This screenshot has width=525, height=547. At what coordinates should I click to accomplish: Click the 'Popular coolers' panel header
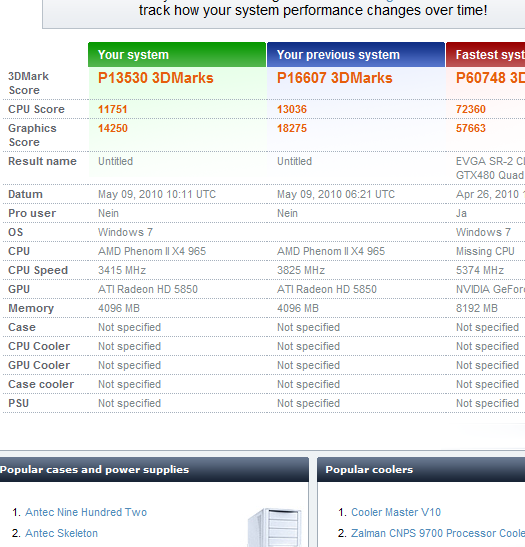coord(421,470)
